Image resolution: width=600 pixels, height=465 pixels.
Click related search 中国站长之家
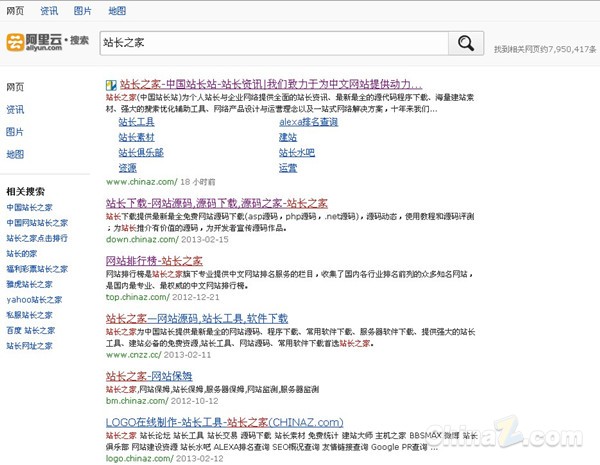[29, 207]
